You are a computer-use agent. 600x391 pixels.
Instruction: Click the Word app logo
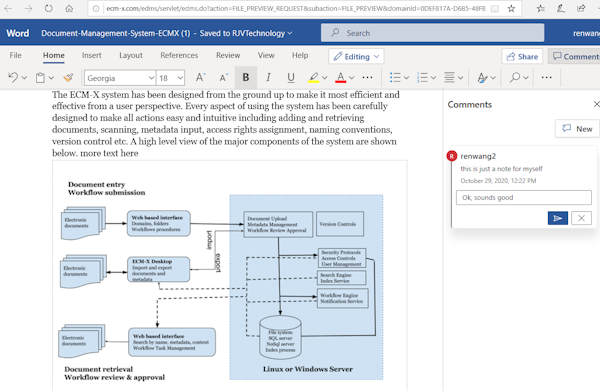point(18,33)
